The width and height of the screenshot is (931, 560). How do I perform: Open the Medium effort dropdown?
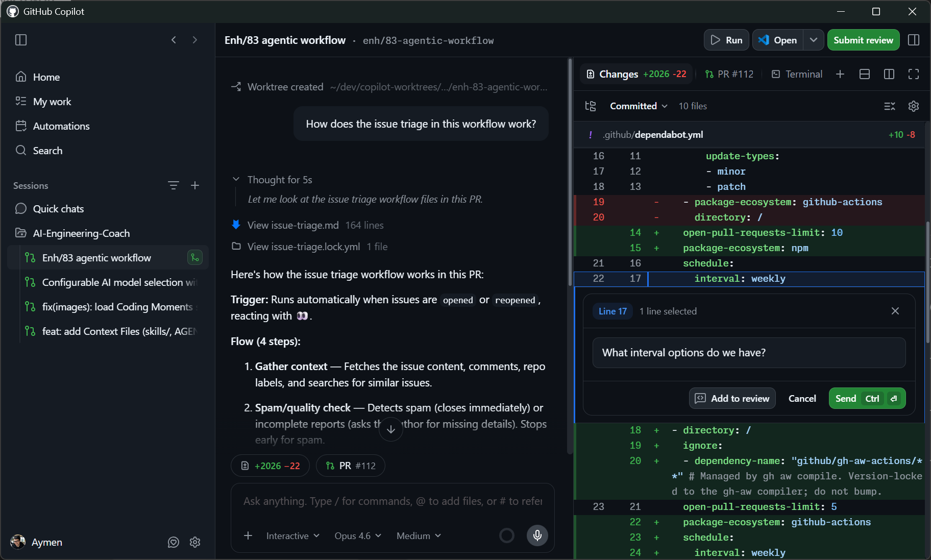(x=419, y=535)
